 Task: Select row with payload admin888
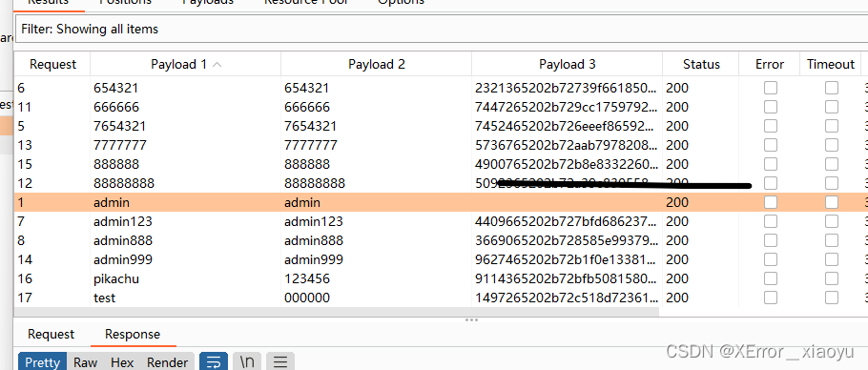(441, 240)
